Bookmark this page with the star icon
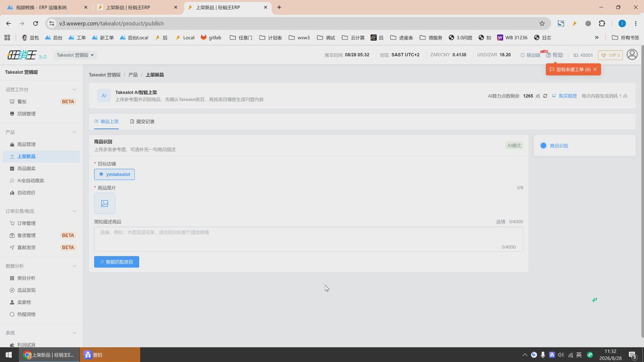This screenshot has height=362, width=644. [542, 24]
